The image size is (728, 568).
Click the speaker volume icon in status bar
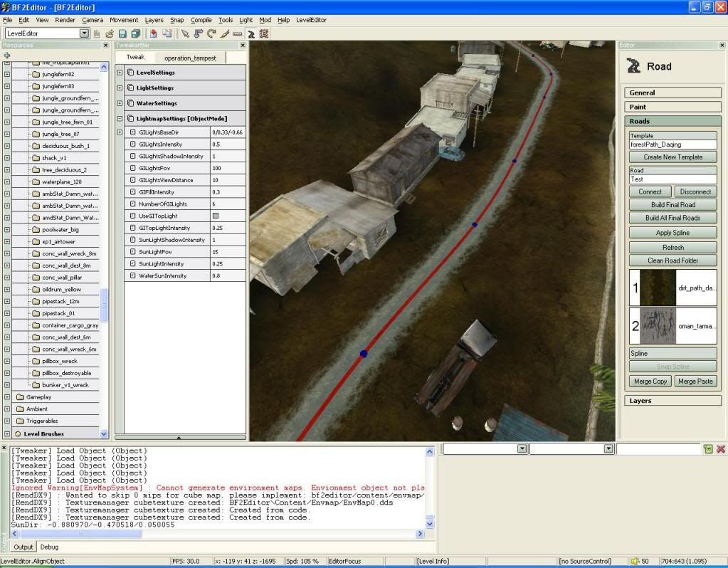[x=635, y=562]
